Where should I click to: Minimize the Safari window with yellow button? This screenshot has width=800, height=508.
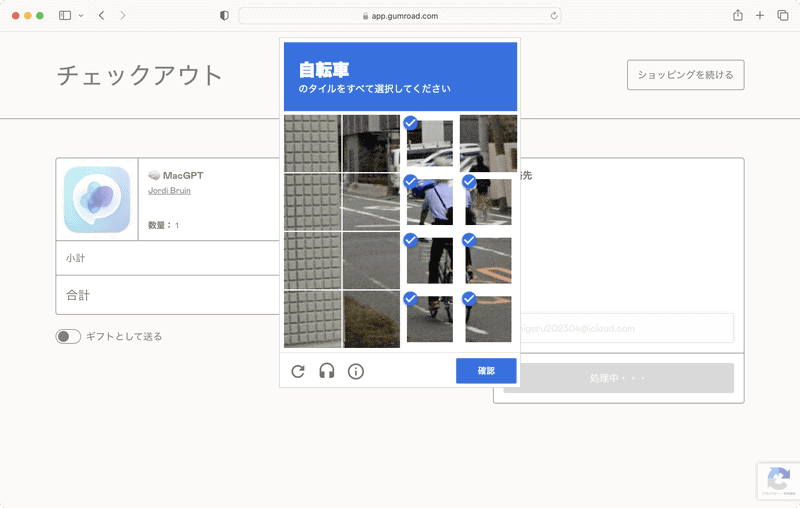28,16
